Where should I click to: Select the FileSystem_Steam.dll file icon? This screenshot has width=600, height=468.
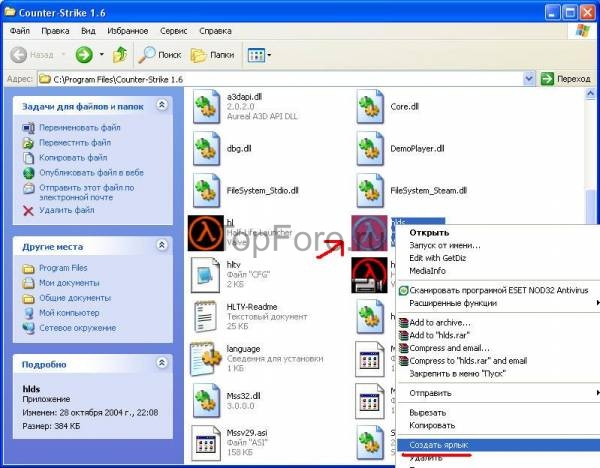pyautogui.click(x=370, y=191)
